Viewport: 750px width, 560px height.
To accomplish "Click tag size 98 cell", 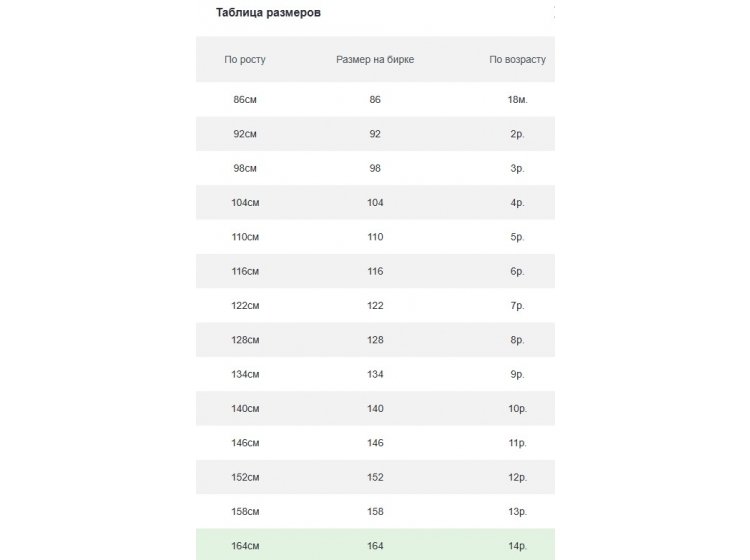I will coord(375,168).
